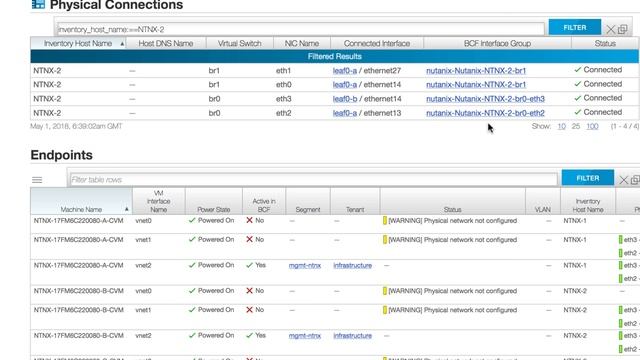Open nutanix-Nutanix-NTNX-2-br1 link in eth1 row
Image resolution: width=640 pixels, height=360 pixels.
[476, 71]
